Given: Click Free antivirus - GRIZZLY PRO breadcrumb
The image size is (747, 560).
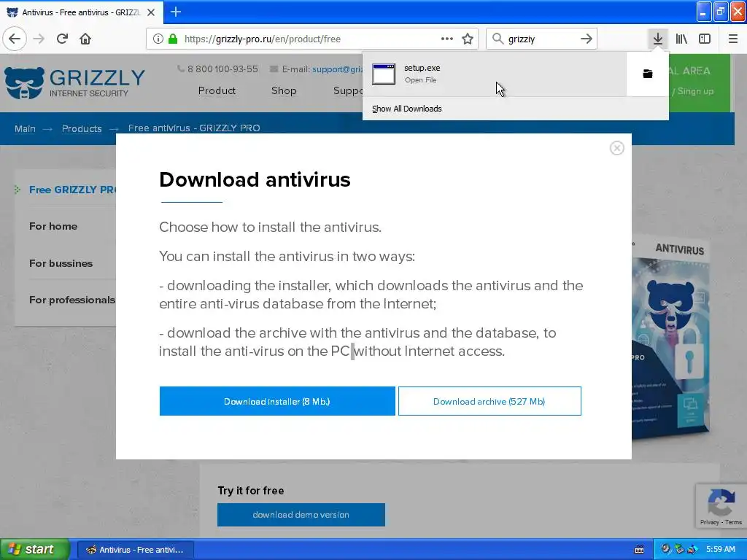Looking at the screenshot, I should [x=194, y=128].
